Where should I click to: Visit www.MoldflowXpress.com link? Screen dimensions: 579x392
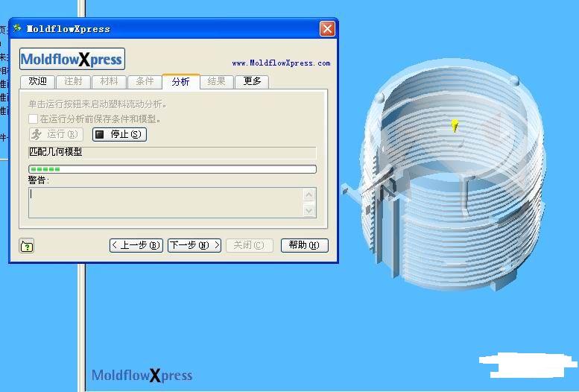click(282, 63)
